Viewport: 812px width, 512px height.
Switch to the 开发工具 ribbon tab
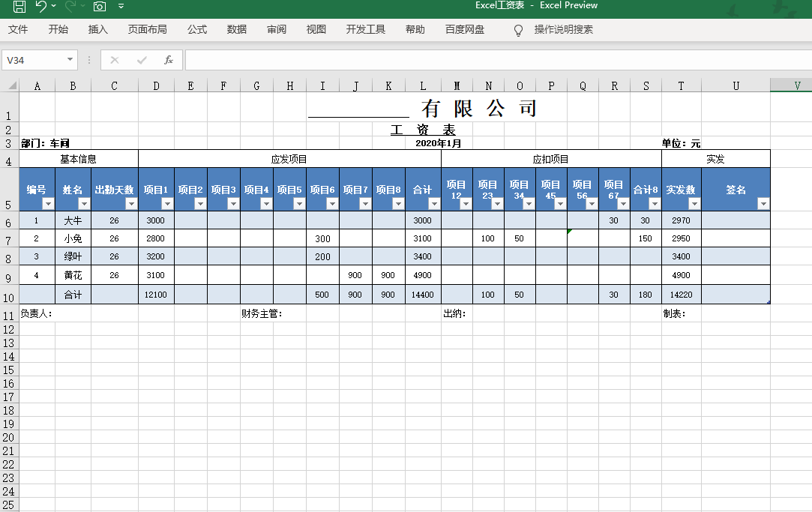366,29
